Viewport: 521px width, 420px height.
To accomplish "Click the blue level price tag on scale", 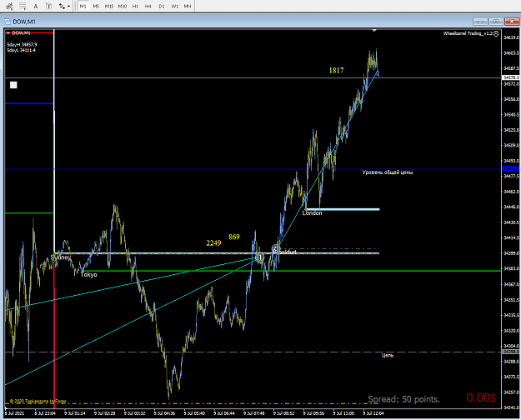I will (510, 169).
